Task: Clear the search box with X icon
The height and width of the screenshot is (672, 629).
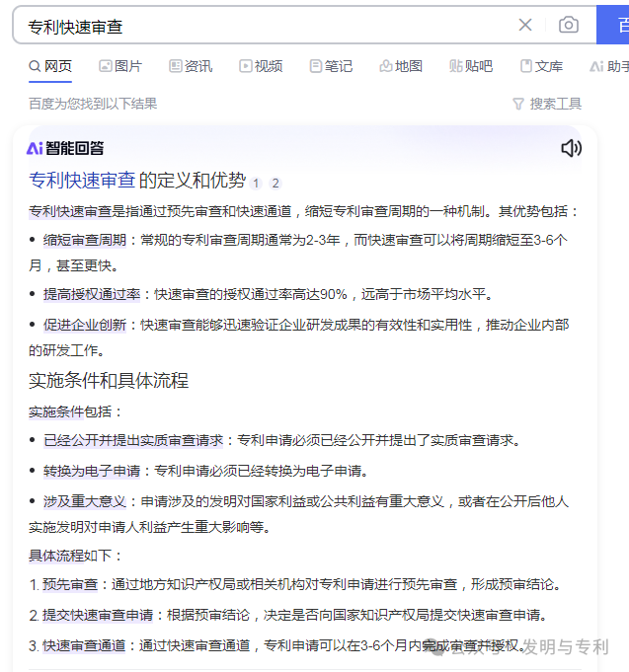Action: 525,25
